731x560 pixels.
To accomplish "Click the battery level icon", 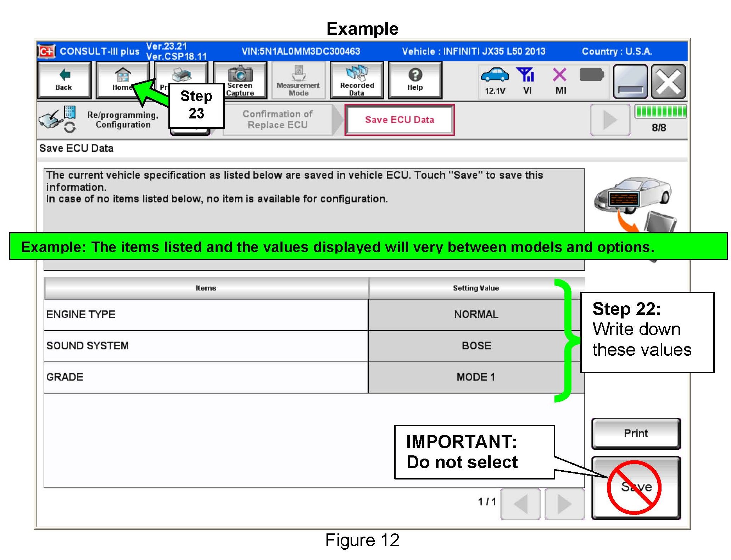I will 591,75.
